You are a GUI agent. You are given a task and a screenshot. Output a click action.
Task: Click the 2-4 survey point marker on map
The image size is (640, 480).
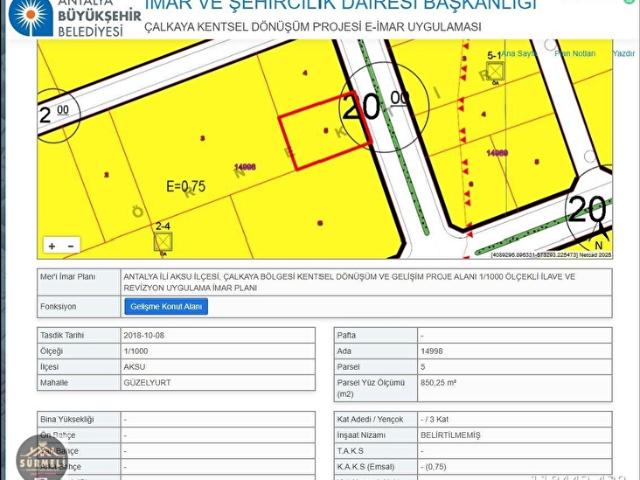click(163, 242)
